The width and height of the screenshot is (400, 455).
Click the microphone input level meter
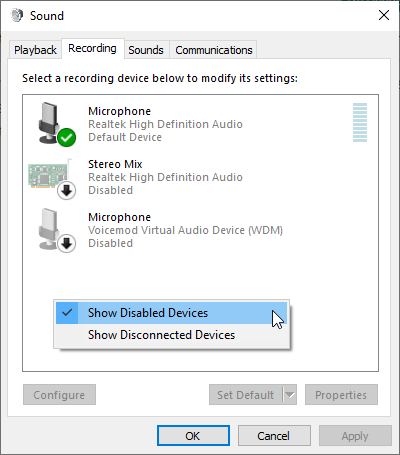[x=360, y=122]
